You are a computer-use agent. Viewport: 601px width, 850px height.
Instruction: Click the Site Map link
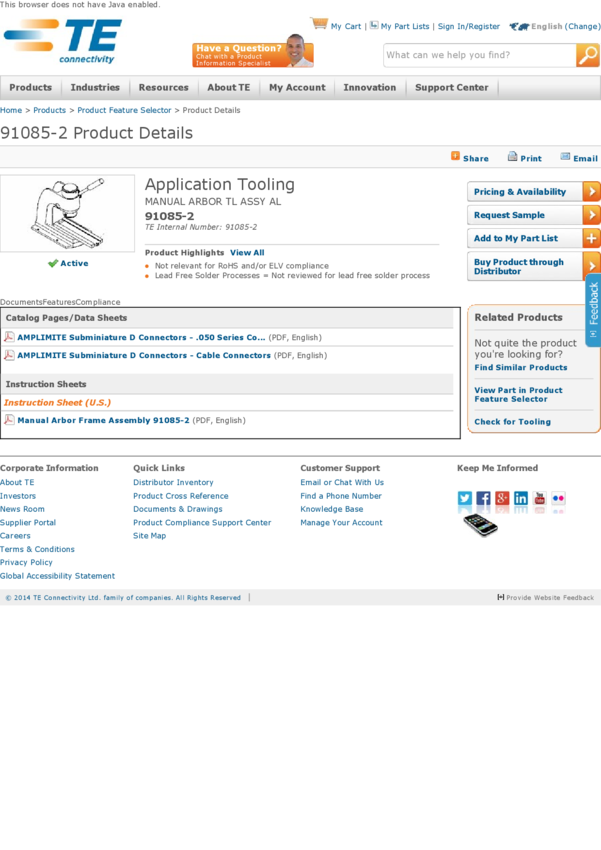150,535
